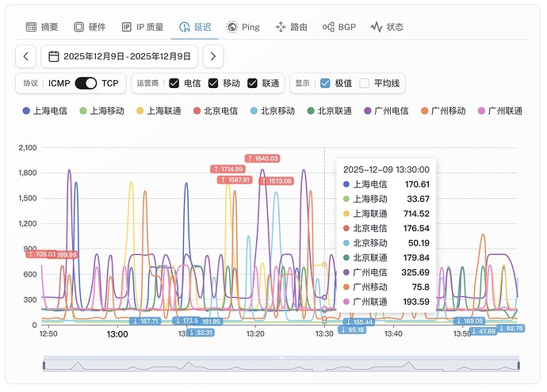
Task: Go to previous date with left chevron
Action: point(26,56)
